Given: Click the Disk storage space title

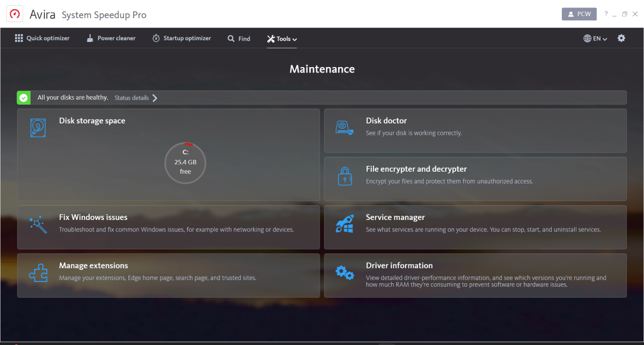Looking at the screenshot, I should coord(92,121).
